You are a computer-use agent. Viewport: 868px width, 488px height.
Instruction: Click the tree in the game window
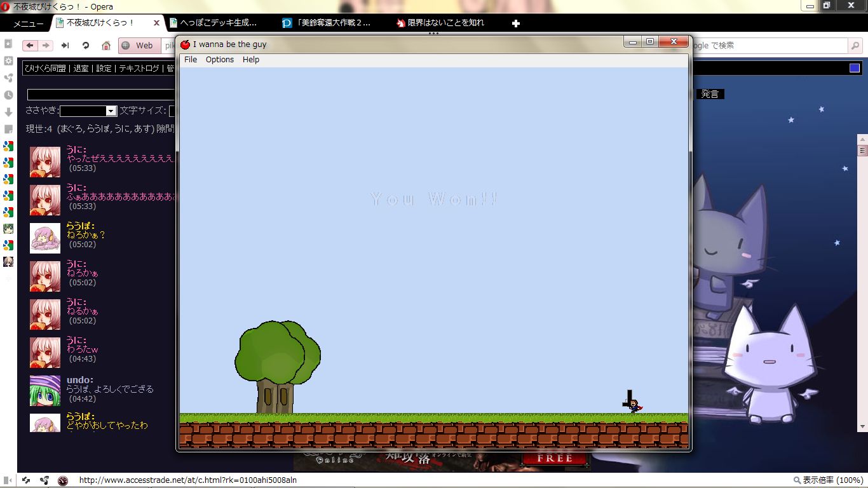point(278,367)
